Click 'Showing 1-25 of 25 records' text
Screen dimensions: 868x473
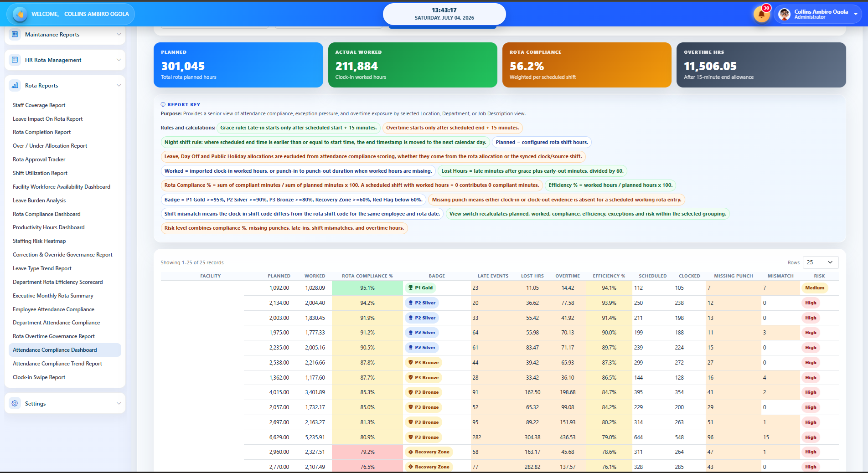pos(192,262)
